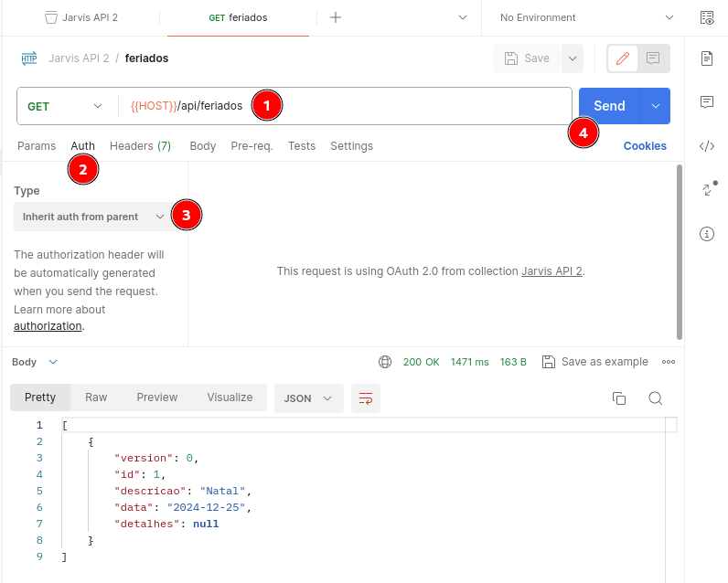The width and height of the screenshot is (728, 583).
Task: Open the Headers (7) tab
Action: click(x=140, y=146)
